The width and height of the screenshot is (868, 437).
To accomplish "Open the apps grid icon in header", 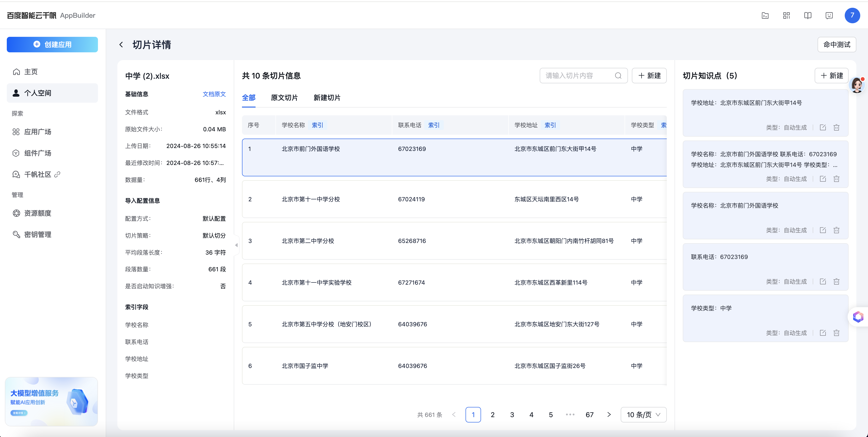I will 787,16.
